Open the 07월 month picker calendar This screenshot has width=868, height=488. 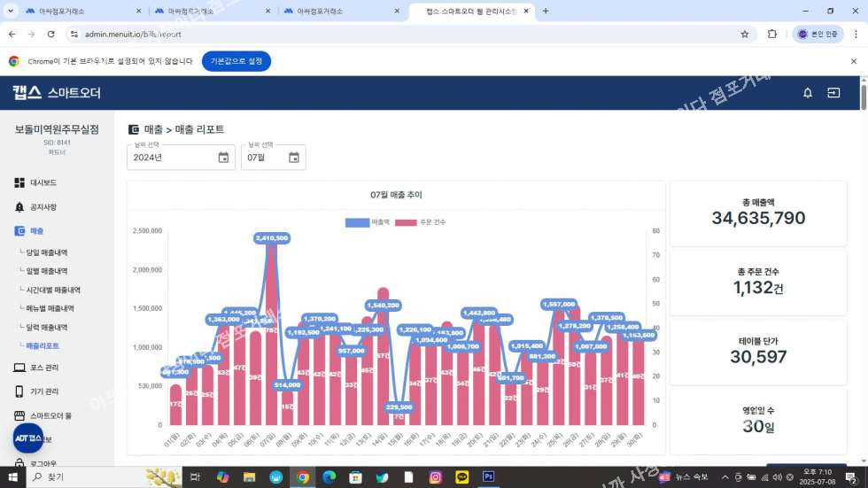pyautogui.click(x=293, y=158)
